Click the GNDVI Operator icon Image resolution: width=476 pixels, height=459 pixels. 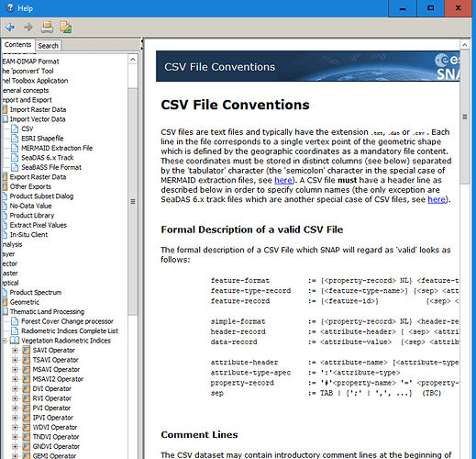(x=27, y=447)
